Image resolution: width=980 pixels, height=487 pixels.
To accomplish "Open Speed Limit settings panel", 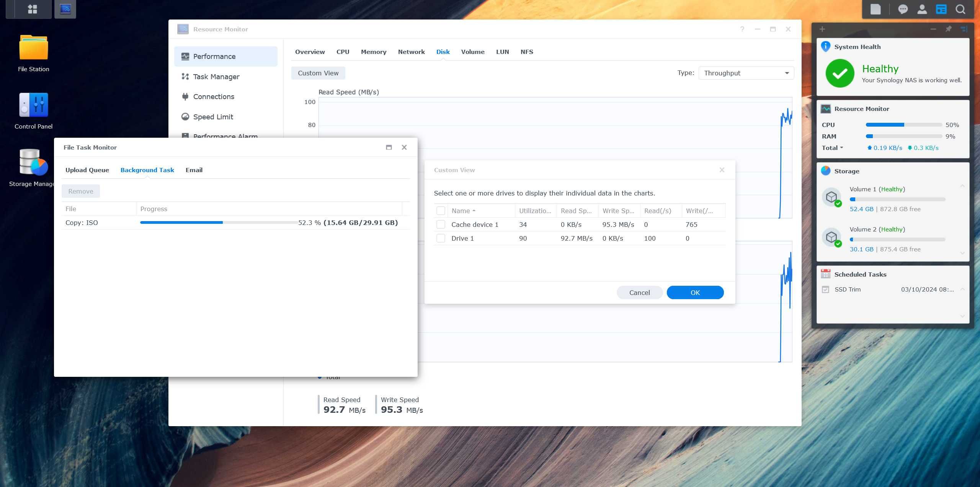I will coord(212,116).
